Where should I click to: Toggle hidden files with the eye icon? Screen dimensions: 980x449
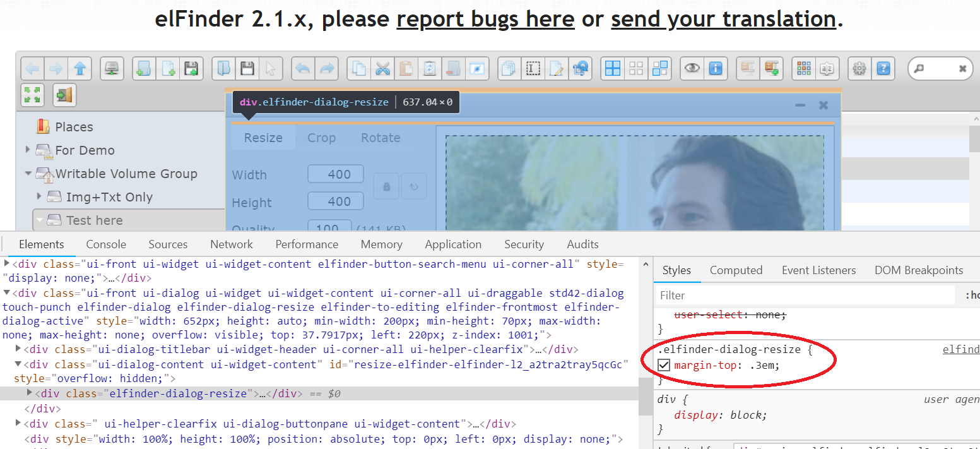point(694,68)
